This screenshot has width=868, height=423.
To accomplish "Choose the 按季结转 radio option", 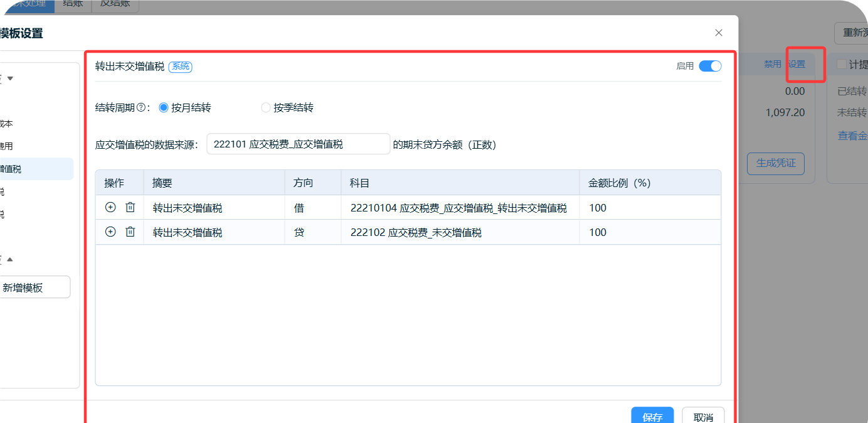I will coord(266,108).
